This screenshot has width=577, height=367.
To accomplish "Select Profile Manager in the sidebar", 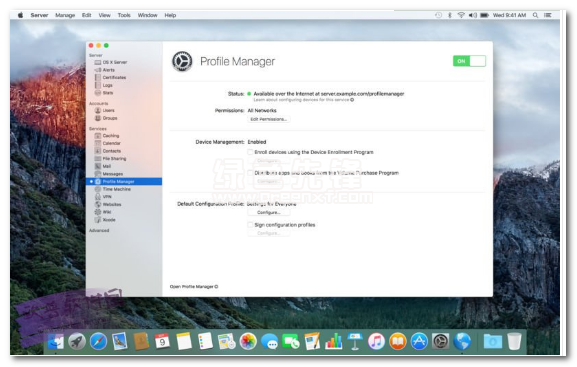I will point(124,181).
